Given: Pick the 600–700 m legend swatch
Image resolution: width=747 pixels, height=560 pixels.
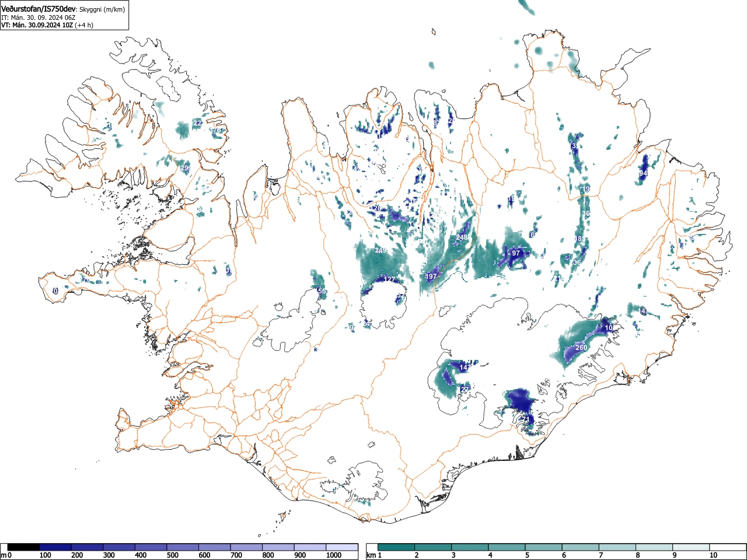Looking at the screenshot, I should tap(215, 547).
